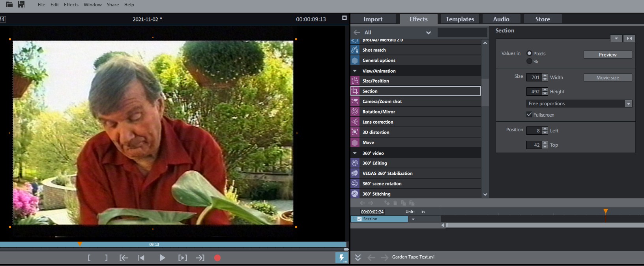Open the Free proportions dropdown
This screenshot has width=644, height=266.
tap(579, 104)
